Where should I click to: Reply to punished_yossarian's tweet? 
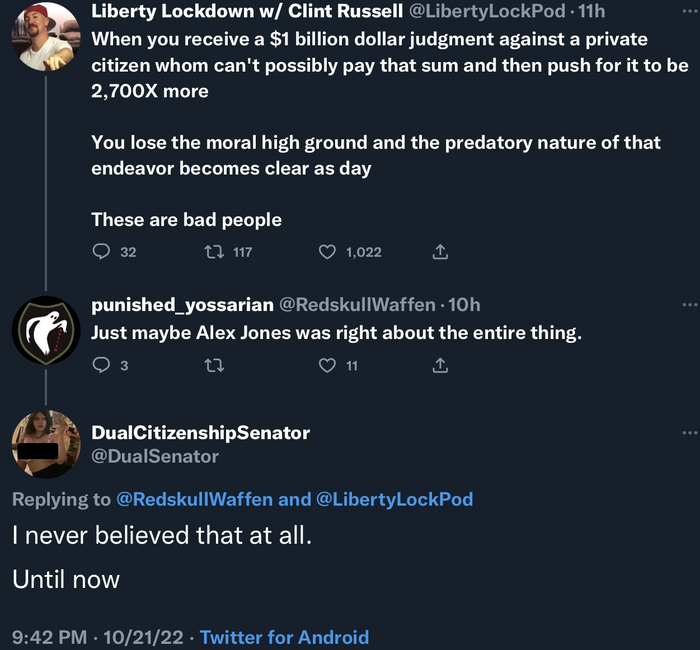pyautogui.click(x=100, y=366)
